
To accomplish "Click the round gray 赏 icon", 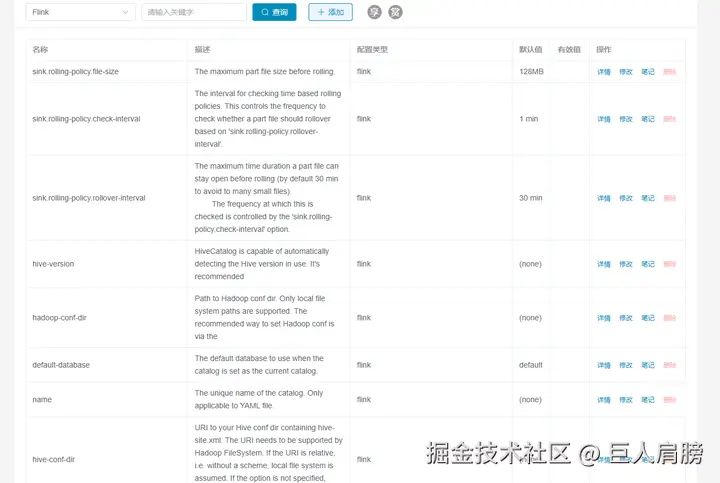I will coord(395,12).
